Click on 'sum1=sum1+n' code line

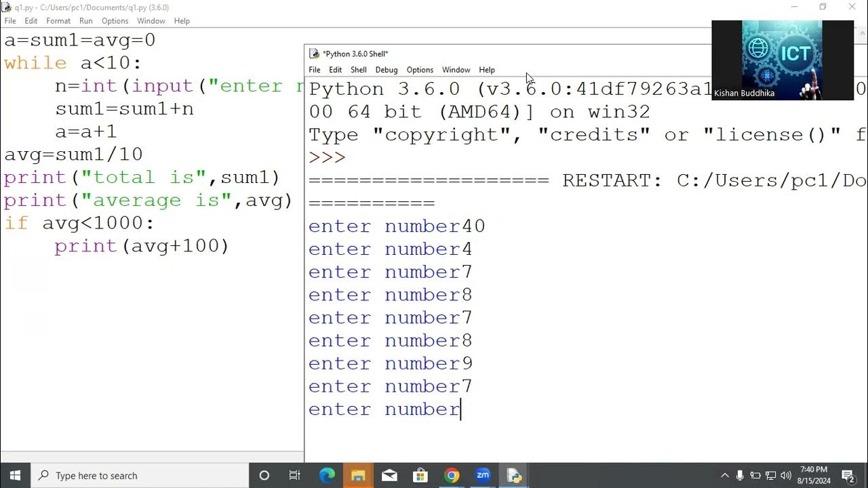tap(124, 109)
